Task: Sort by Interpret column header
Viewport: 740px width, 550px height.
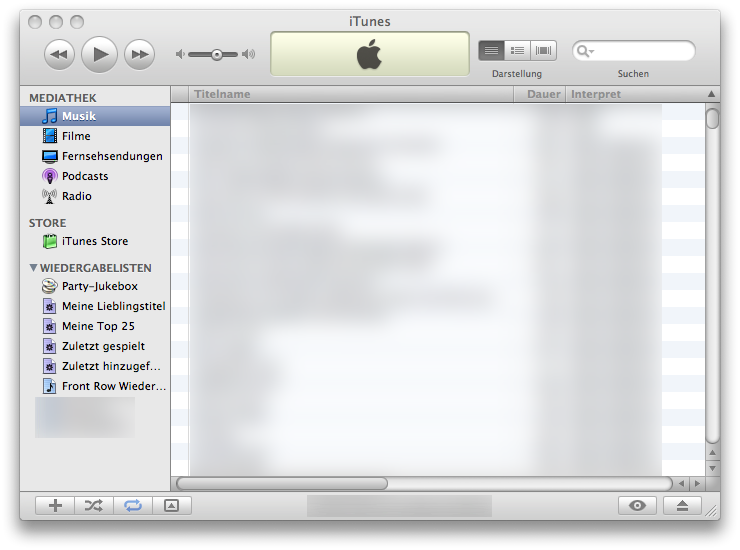Action: [635, 94]
